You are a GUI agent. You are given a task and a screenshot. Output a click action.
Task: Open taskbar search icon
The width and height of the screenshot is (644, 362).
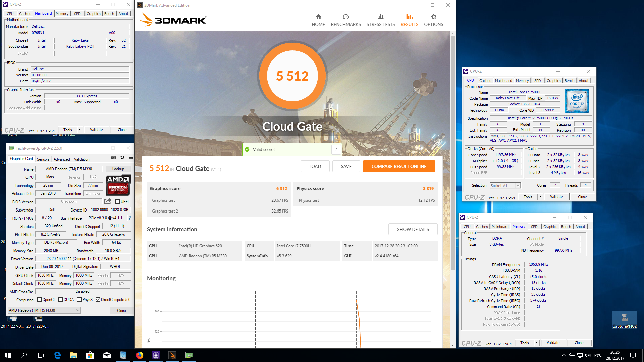[x=24, y=355]
